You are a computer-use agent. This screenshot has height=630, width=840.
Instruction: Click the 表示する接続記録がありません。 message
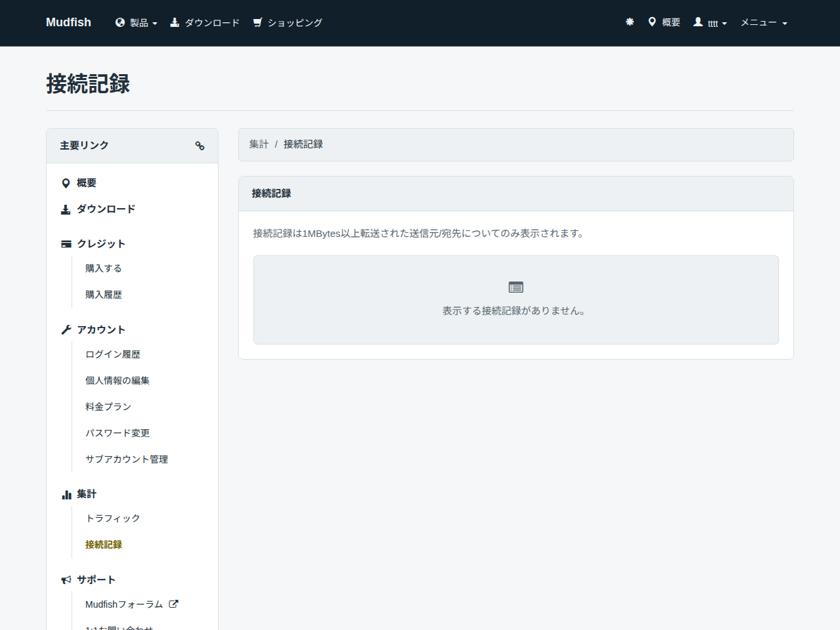(515, 311)
